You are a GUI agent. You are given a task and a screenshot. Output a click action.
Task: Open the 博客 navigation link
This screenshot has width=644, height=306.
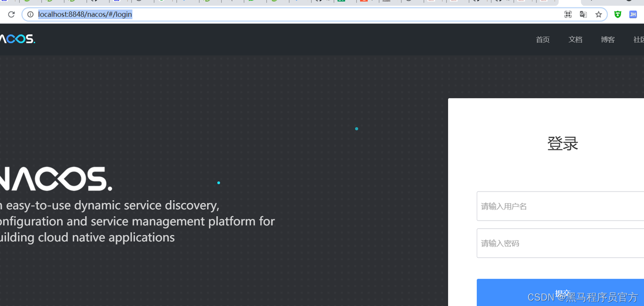coord(608,40)
